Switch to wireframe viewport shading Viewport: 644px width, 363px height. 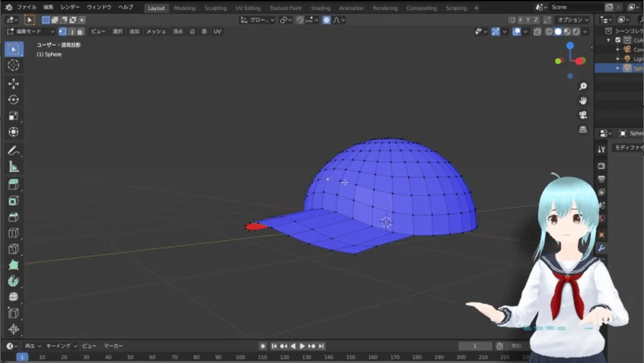pyautogui.click(x=549, y=32)
